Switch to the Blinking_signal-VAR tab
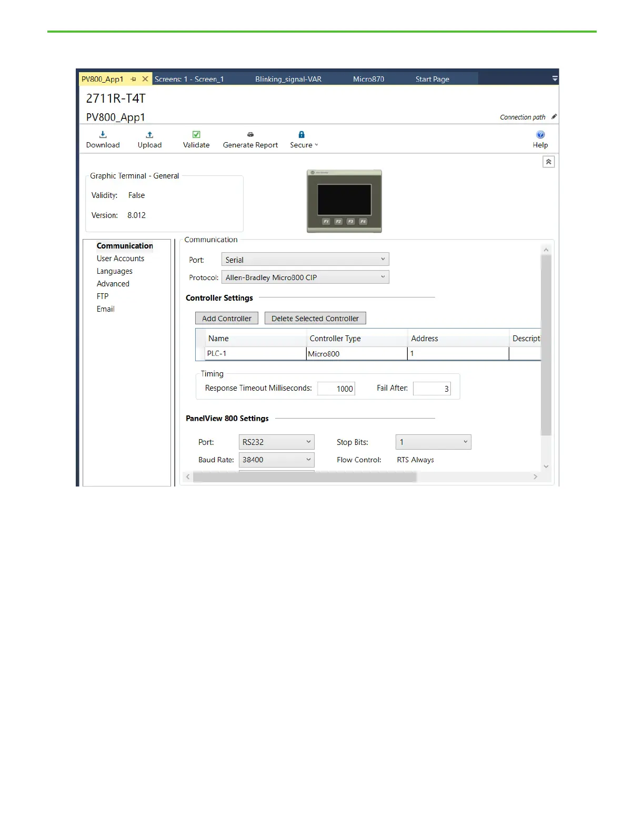The width and height of the screenshot is (644, 834). tap(288, 79)
